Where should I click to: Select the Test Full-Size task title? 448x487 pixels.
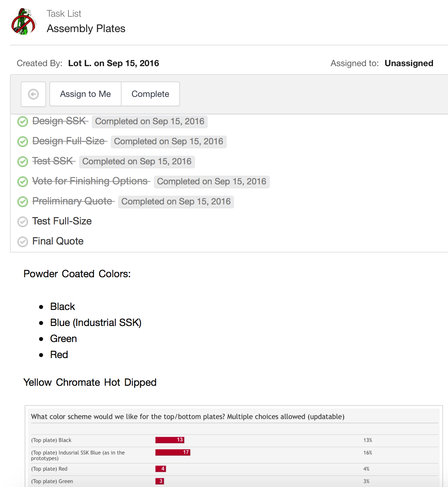coord(62,221)
